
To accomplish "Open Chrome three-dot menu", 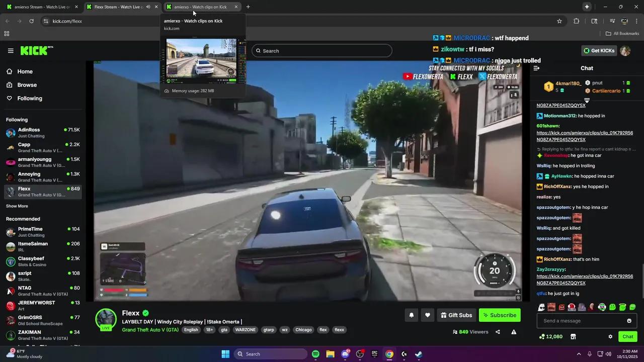I will (x=636, y=21).
